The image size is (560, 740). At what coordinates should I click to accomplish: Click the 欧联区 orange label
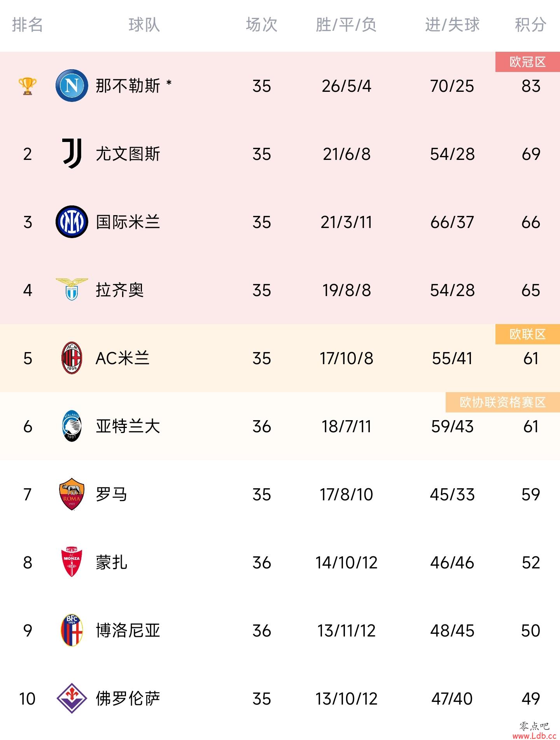[x=528, y=334]
